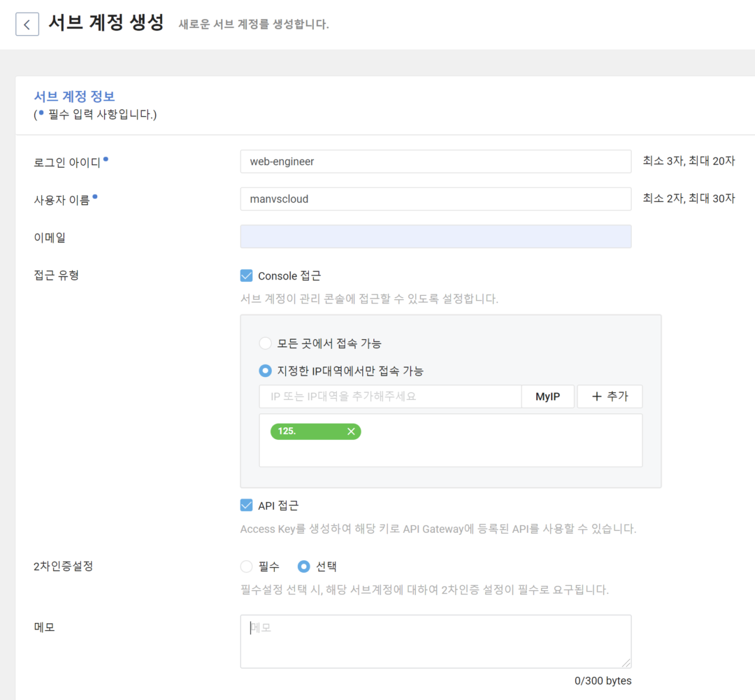Select 모든 곳에서 접속 가능 radio option
Viewport: 755px width, 700px height.
coord(266,343)
